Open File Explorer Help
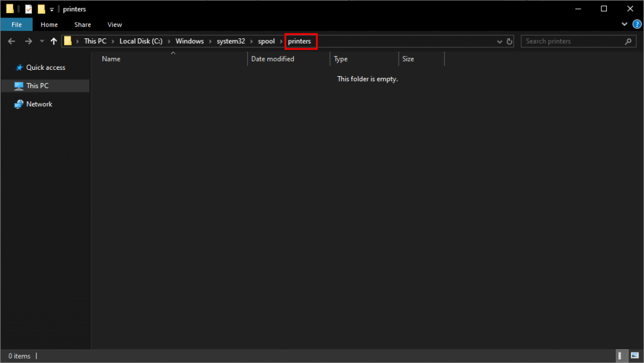The image size is (644, 363). [x=636, y=25]
